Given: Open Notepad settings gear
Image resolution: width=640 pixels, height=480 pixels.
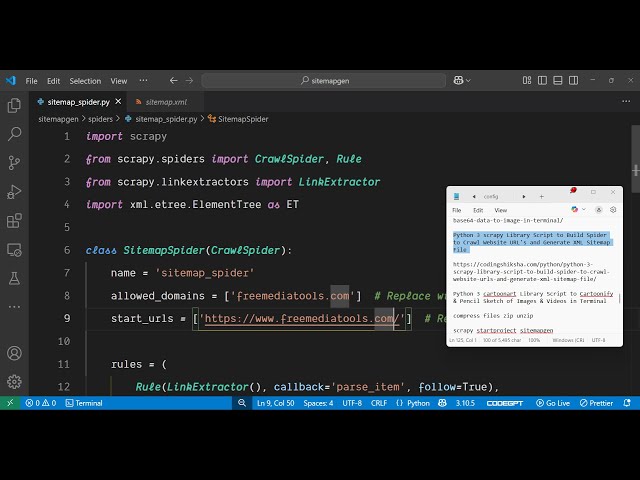Looking at the screenshot, I should tap(613, 210).
